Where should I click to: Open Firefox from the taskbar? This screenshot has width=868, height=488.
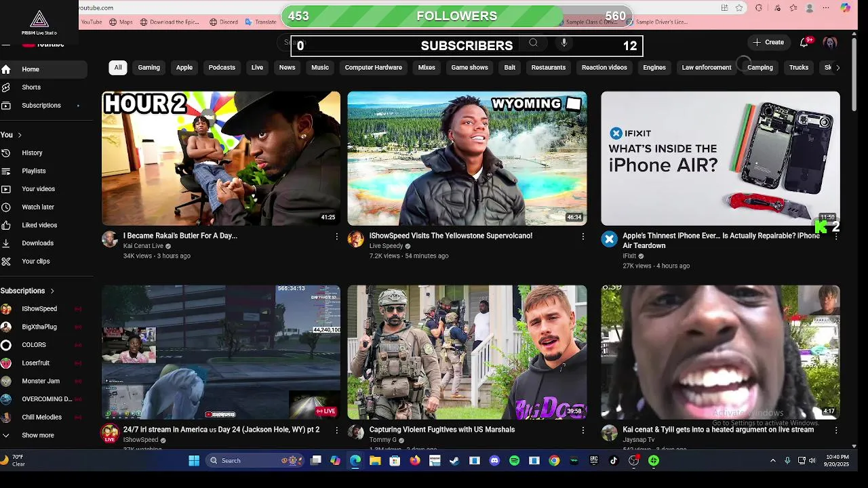point(414,461)
